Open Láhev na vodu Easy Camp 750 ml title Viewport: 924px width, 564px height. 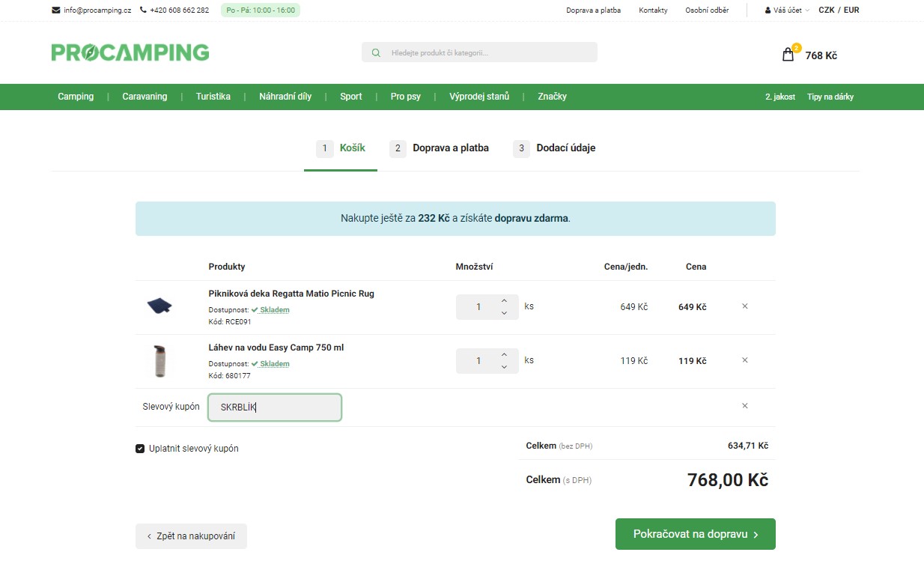[x=276, y=348]
